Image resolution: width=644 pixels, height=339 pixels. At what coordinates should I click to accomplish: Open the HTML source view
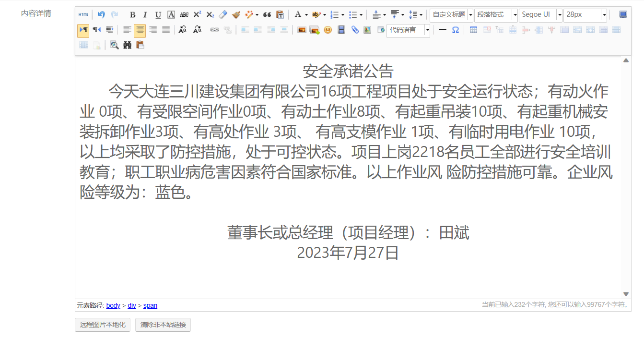pos(83,15)
